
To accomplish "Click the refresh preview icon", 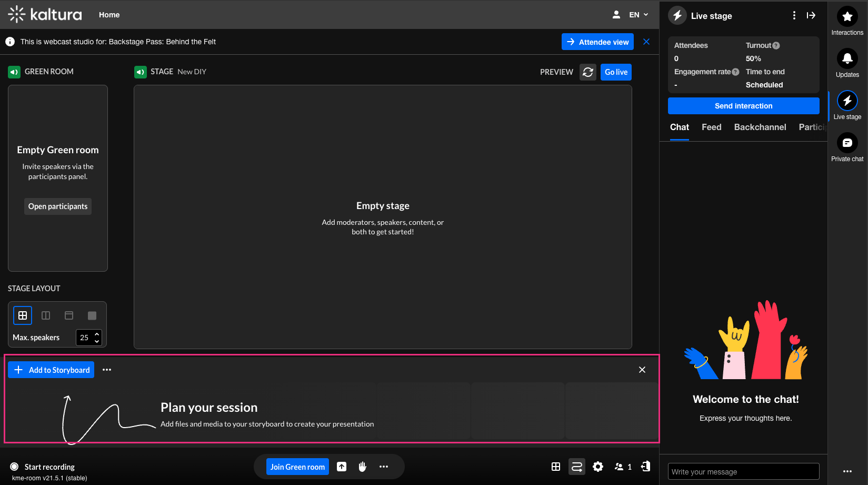I will click(x=588, y=72).
